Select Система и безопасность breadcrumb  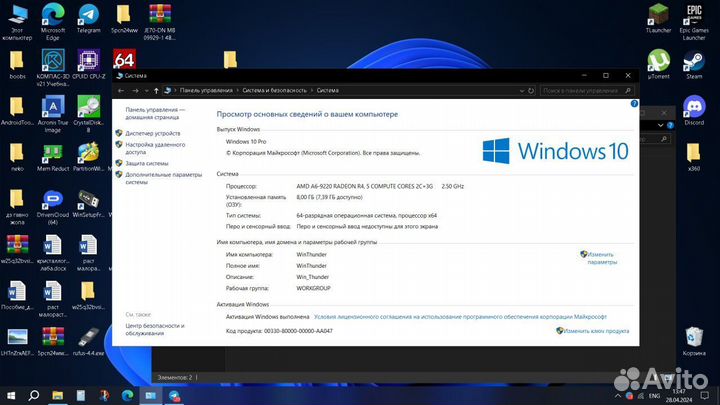tap(275, 90)
